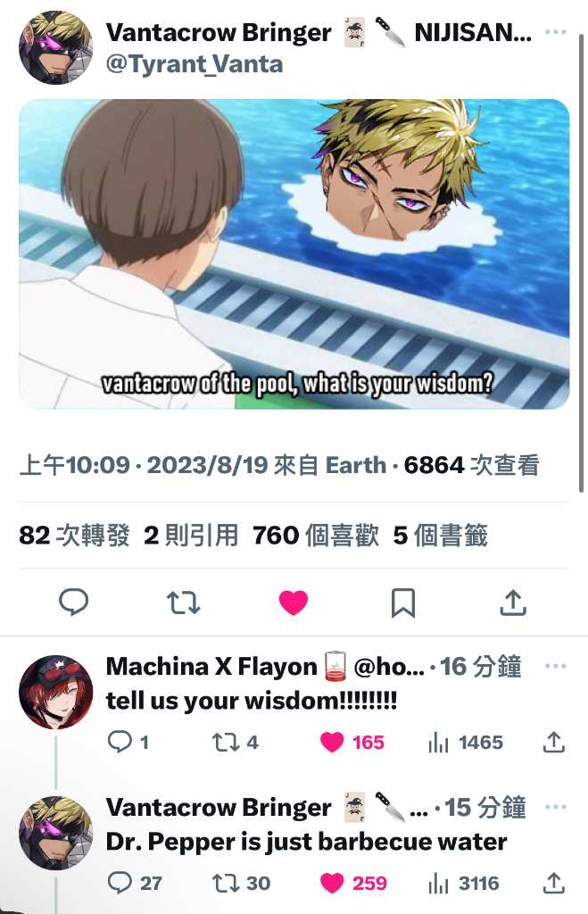Open the vantacrow of the pool image
588x914 pixels.
click(294, 254)
